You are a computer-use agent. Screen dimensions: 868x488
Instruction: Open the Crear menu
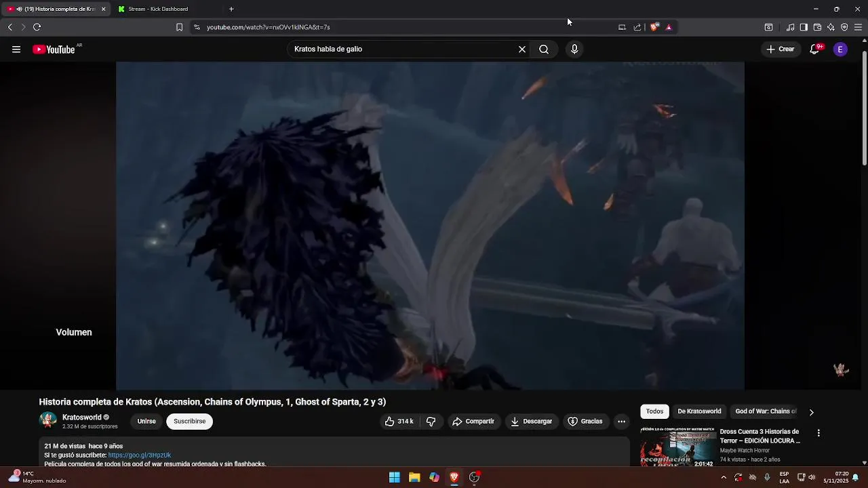point(781,49)
